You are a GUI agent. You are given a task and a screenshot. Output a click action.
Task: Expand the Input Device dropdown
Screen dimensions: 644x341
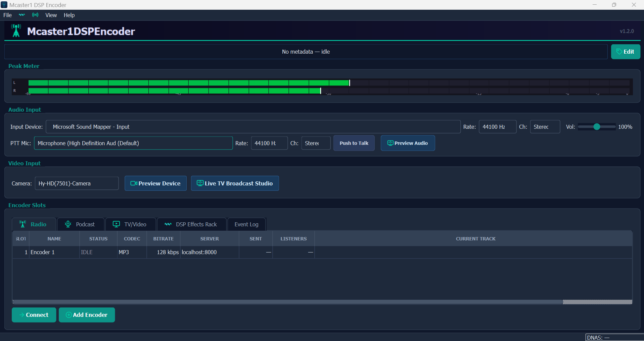(253, 127)
